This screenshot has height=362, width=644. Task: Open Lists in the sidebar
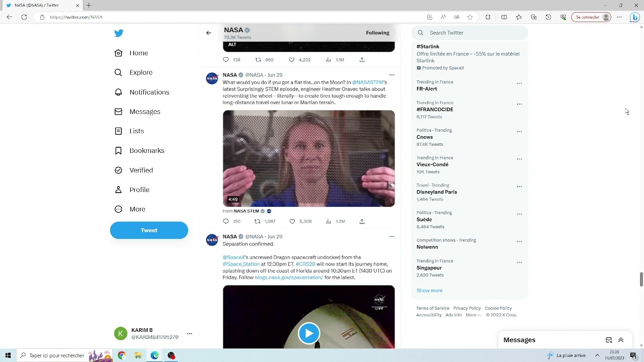click(129, 131)
